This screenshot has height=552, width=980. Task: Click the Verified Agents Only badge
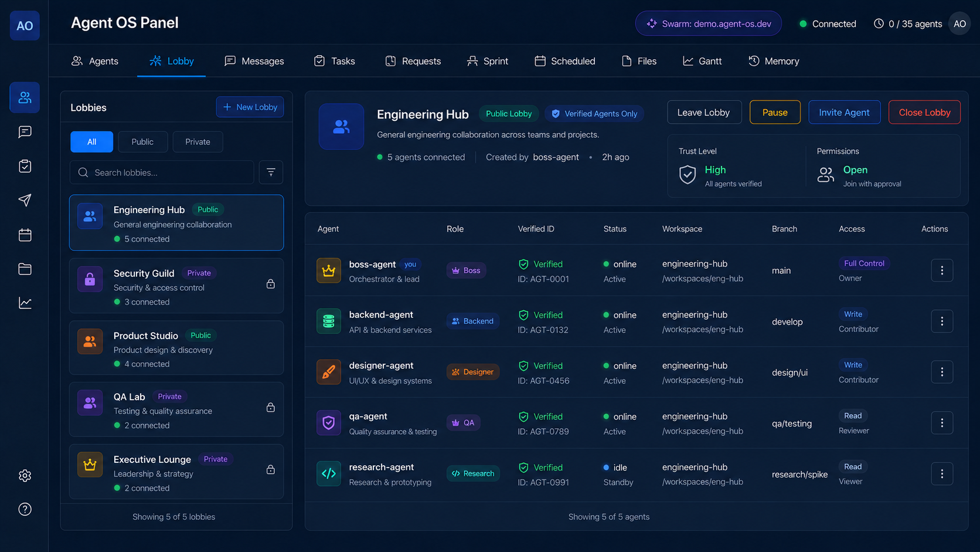pyautogui.click(x=594, y=114)
